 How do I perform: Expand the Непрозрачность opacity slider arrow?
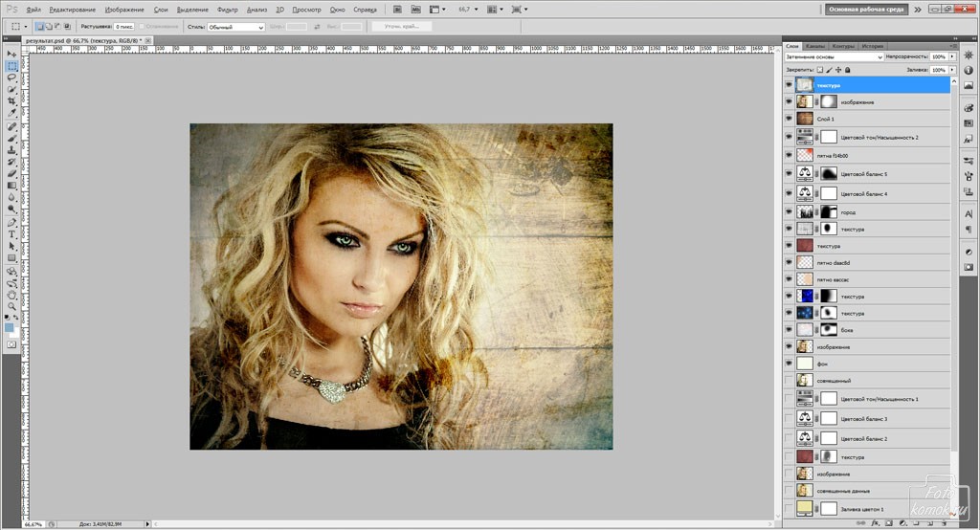point(952,57)
